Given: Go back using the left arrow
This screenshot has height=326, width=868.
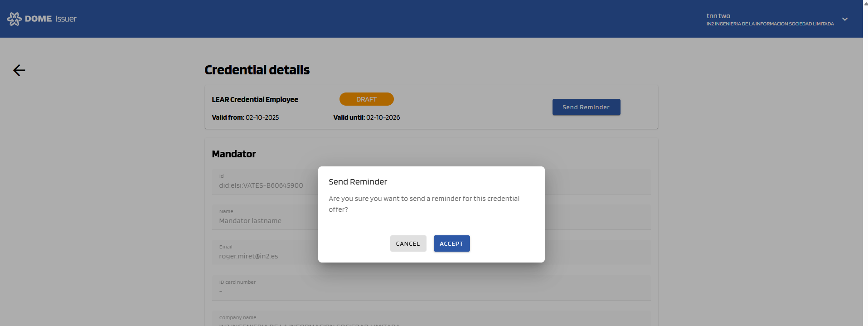Looking at the screenshot, I should (x=19, y=70).
